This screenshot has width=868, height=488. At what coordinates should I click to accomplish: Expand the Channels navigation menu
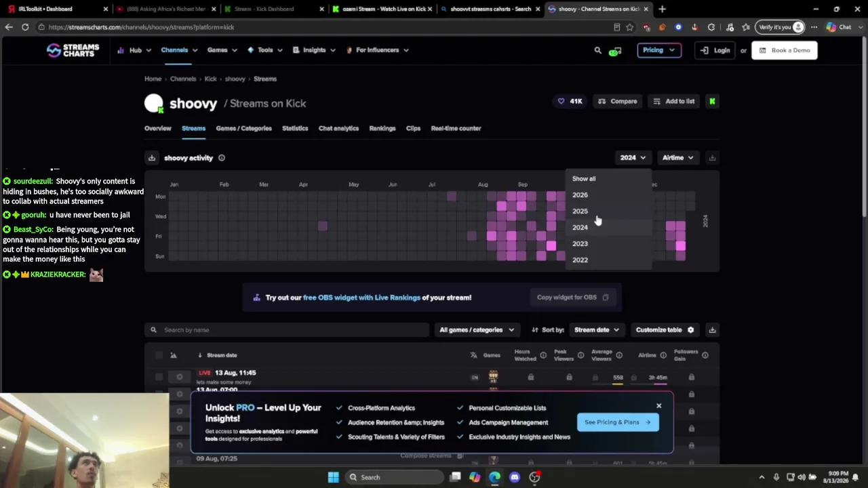click(179, 50)
